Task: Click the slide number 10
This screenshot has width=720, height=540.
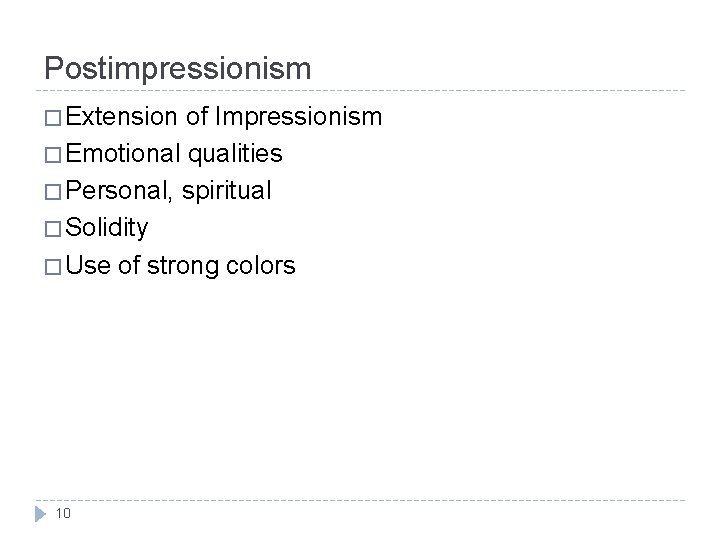Action: click(63, 513)
